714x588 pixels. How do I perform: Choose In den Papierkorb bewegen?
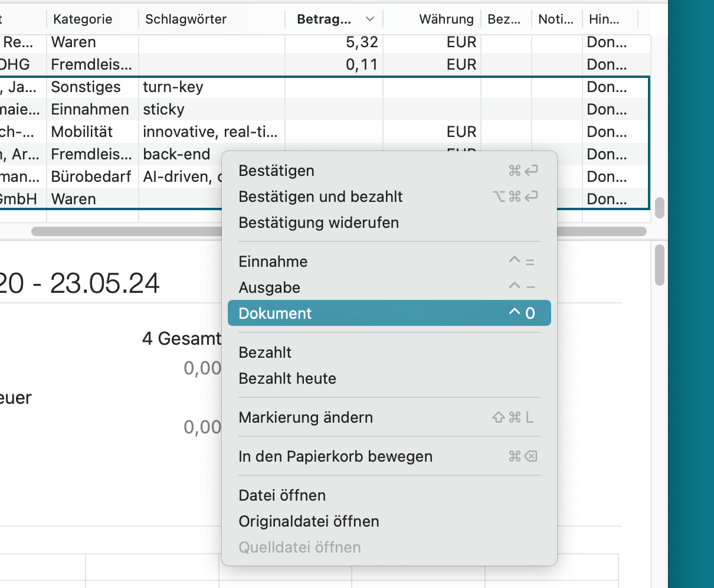[335, 456]
